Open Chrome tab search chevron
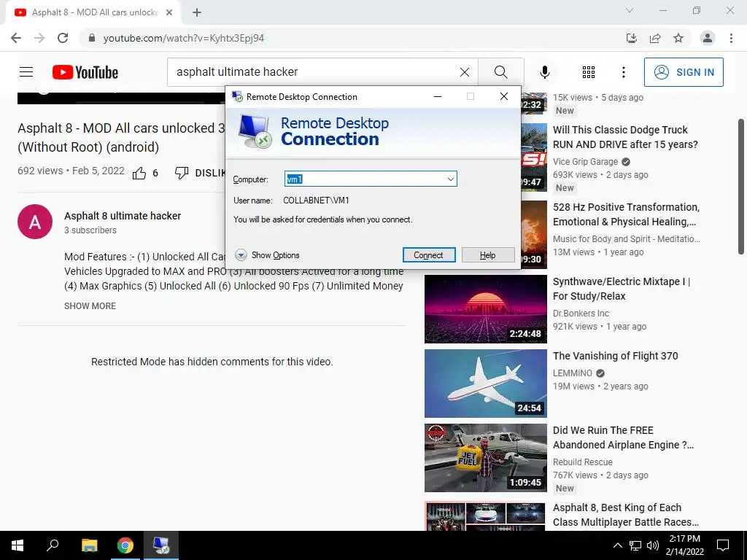The height and width of the screenshot is (560, 747). point(630,10)
